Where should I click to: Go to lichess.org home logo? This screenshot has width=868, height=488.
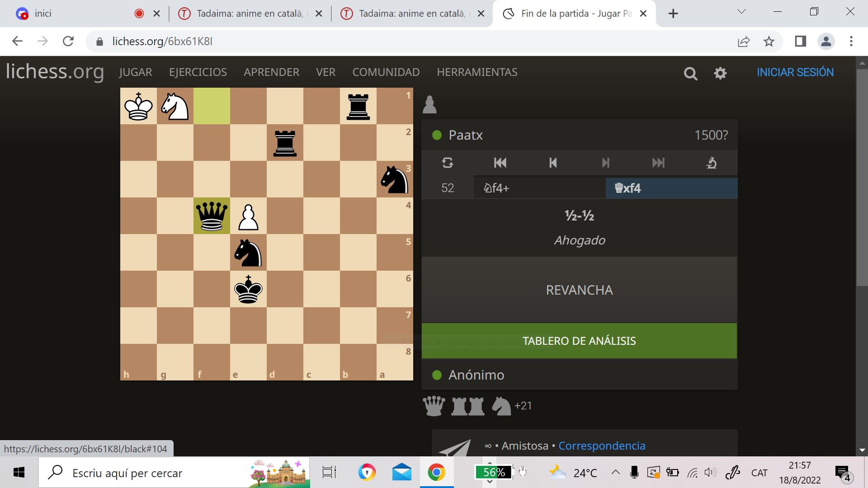pyautogui.click(x=55, y=71)
